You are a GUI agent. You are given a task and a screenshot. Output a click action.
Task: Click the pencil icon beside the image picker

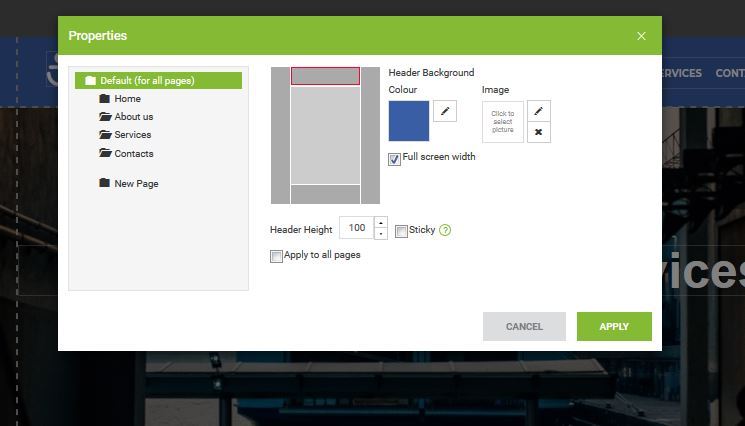(x=538, y=111)
